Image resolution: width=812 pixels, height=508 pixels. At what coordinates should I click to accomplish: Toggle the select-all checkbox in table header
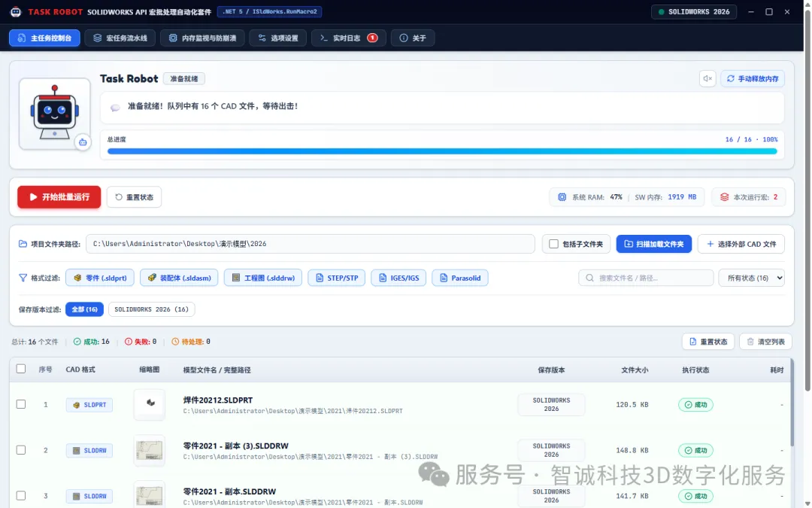click(21, 369)
